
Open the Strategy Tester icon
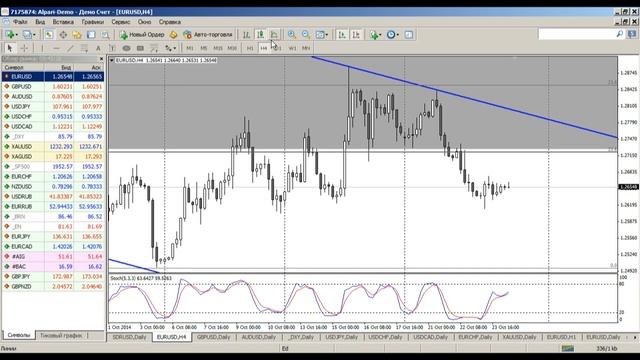click(105, 35)
